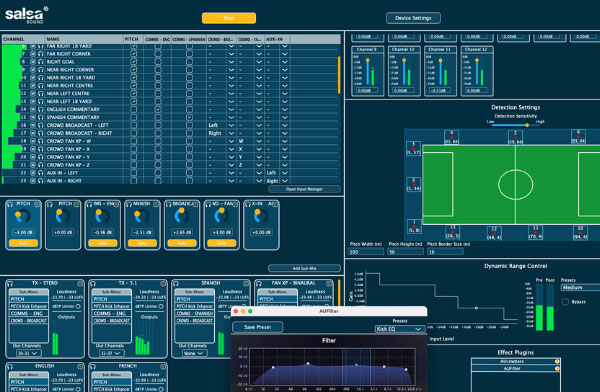The width and height of the screenshot is (600, 392).
Task: Click the Pitch Width input field
Action: [365, 252]
